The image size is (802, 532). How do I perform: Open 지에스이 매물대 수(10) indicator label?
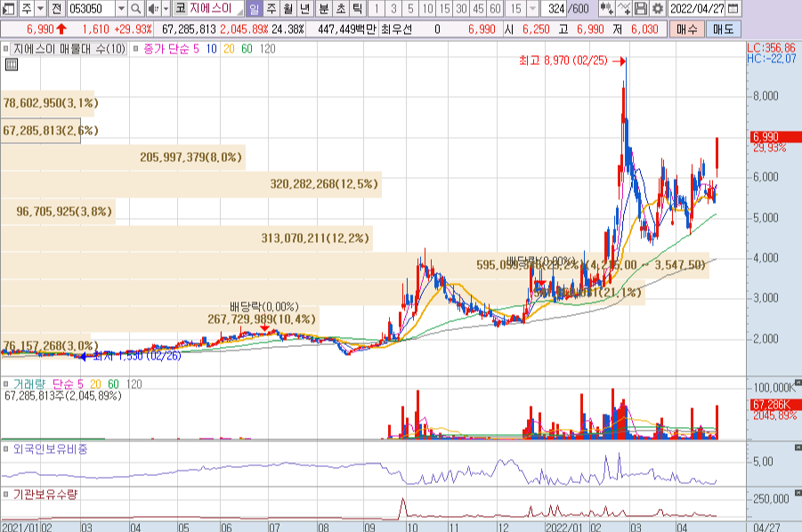(x=69, y=49)
